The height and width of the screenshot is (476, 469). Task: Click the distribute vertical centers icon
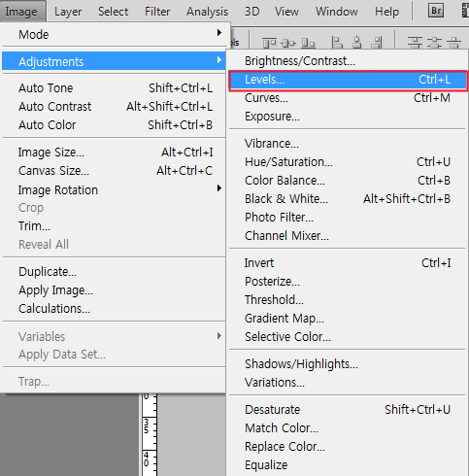coord(434,43)
